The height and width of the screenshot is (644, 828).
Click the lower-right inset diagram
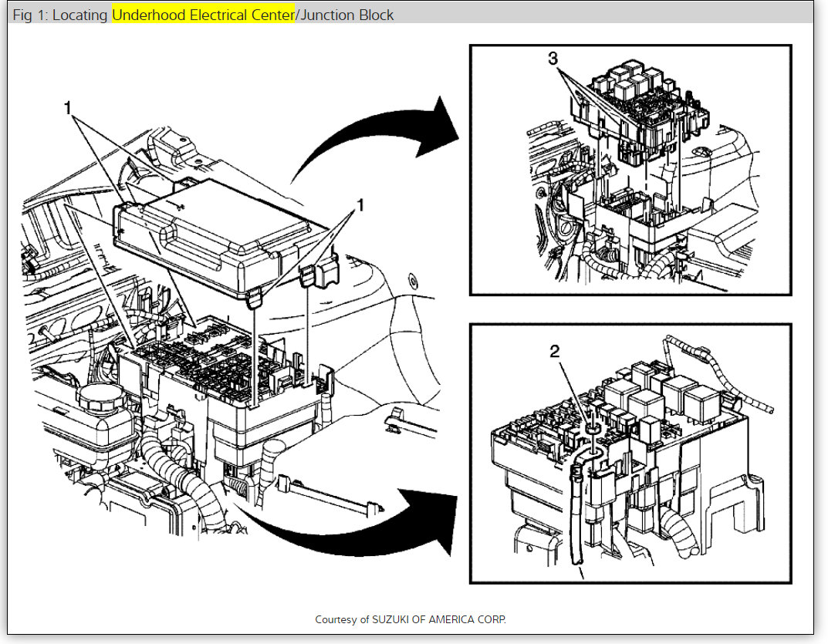(x=630, y=453)
